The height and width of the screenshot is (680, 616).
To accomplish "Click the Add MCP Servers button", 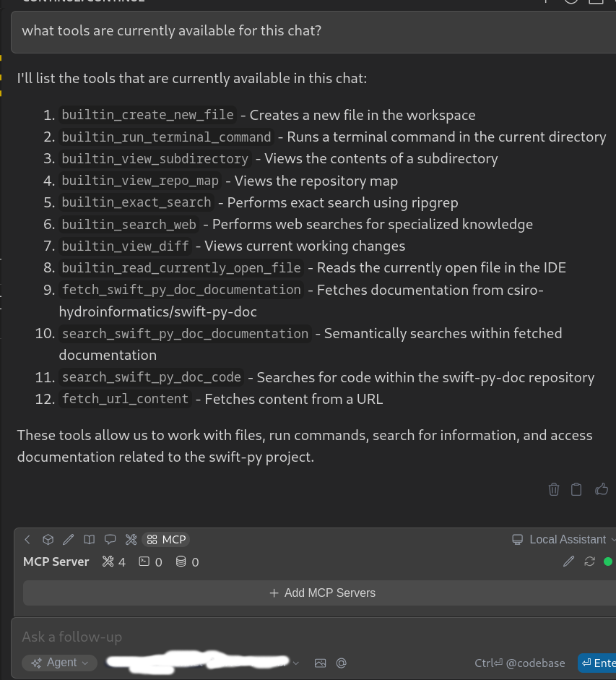I will coord(322,593).
